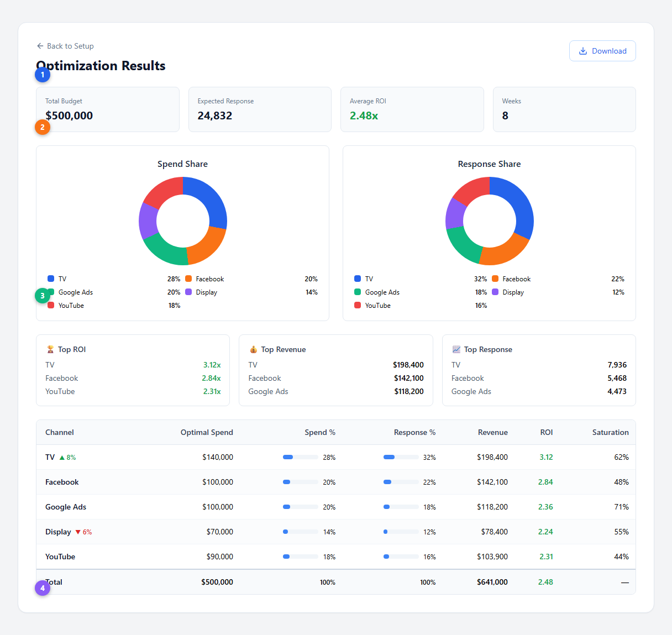
Task: Click the Revenue column header
Action: click(x=493, y=432)
